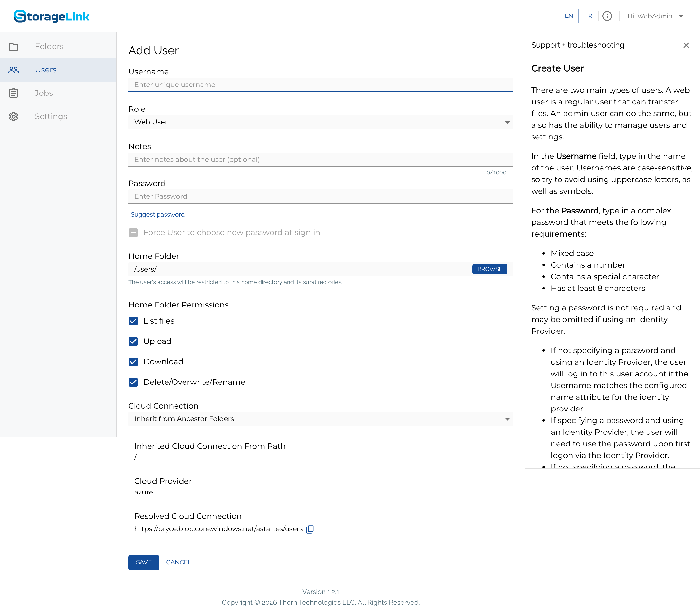Close the Support troubleshooting panel
The width and height of the screenshot is (700, 613).
pyautogui.click(x=686, y=45)
